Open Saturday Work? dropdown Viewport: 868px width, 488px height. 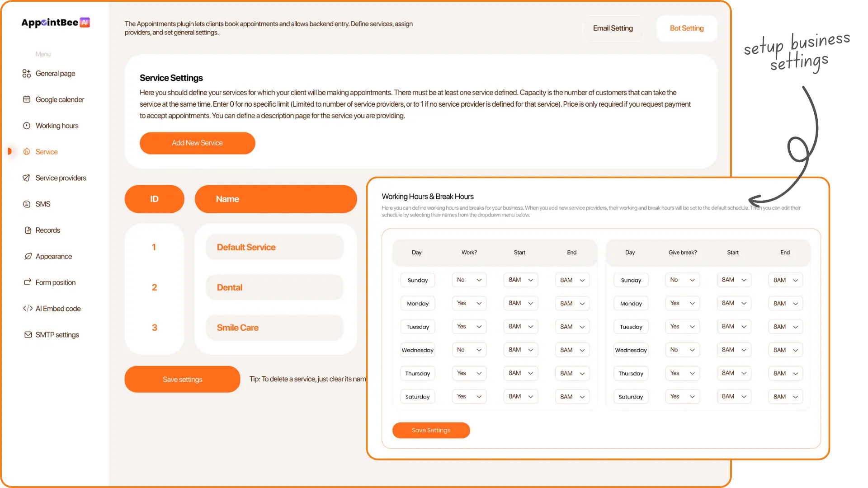469,396
